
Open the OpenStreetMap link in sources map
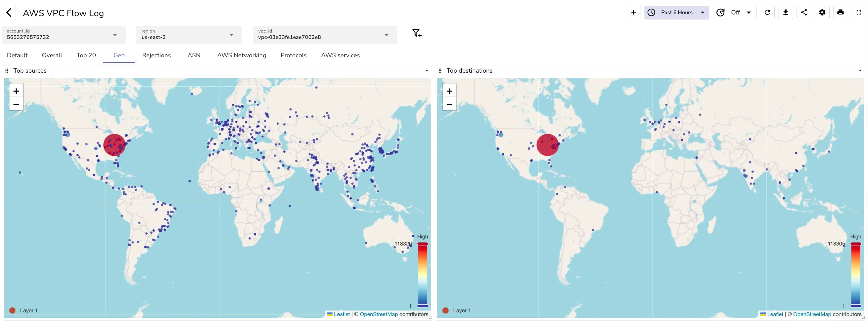pyautogui.click(x=378, y=314)
